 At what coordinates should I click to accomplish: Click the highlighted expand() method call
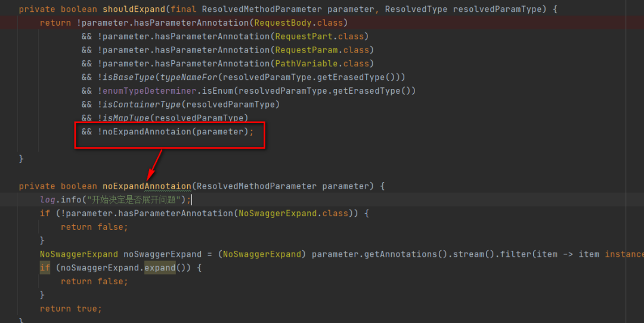pos(160,268)
